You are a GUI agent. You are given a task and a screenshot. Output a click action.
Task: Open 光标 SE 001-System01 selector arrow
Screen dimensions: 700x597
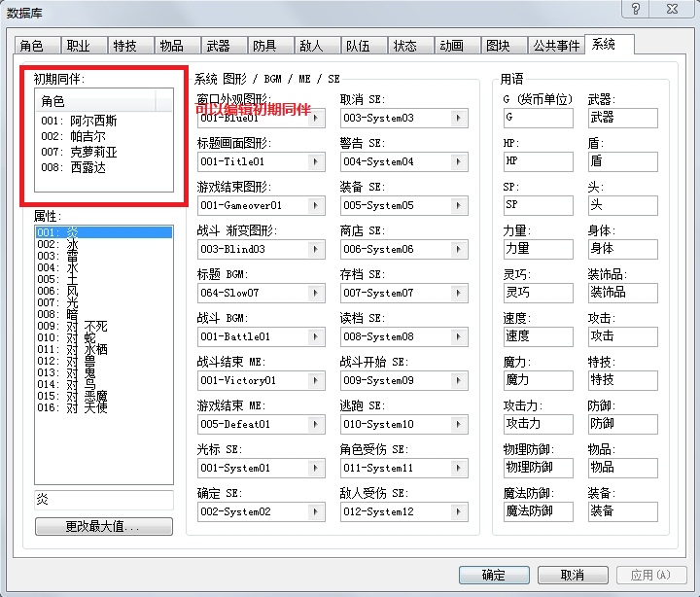coord(316,469)
